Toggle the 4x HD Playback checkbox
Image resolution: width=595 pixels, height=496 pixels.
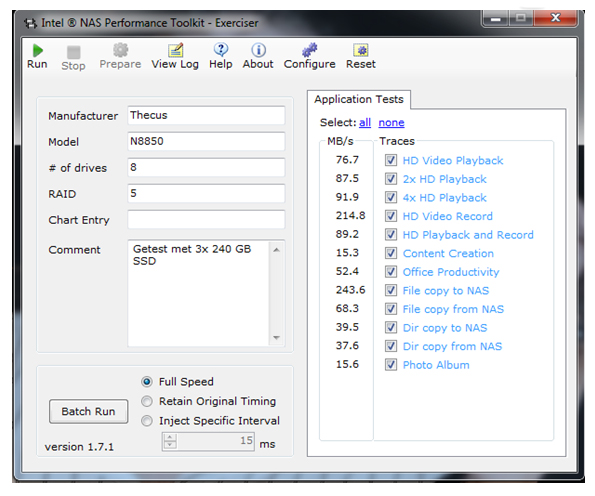pyautogui.click(x=391, y=197)
